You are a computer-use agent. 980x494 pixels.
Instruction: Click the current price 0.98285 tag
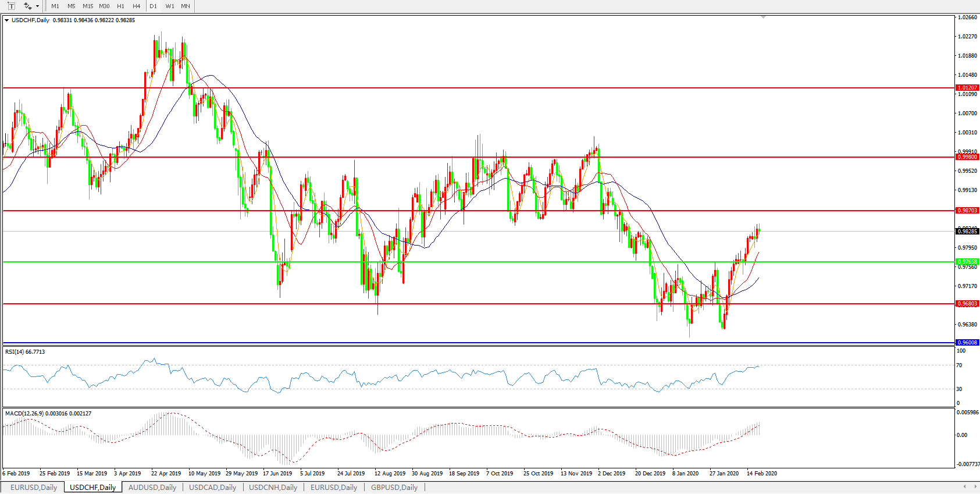967,232
